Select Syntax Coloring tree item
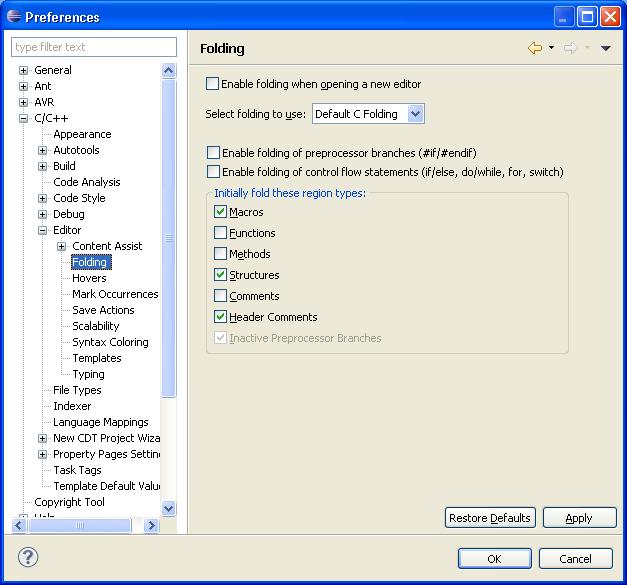 110,342
